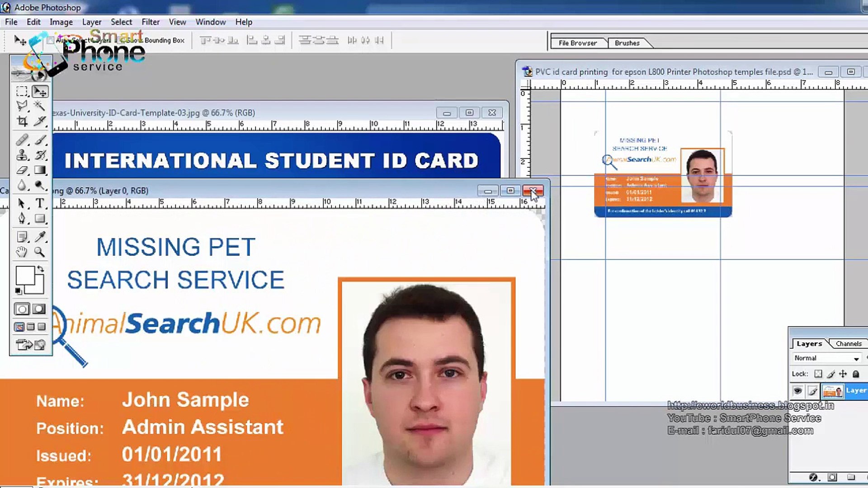The height and width of the screenshot is (488, 868).
Task: Select the Pen tool
Action: 22,219
